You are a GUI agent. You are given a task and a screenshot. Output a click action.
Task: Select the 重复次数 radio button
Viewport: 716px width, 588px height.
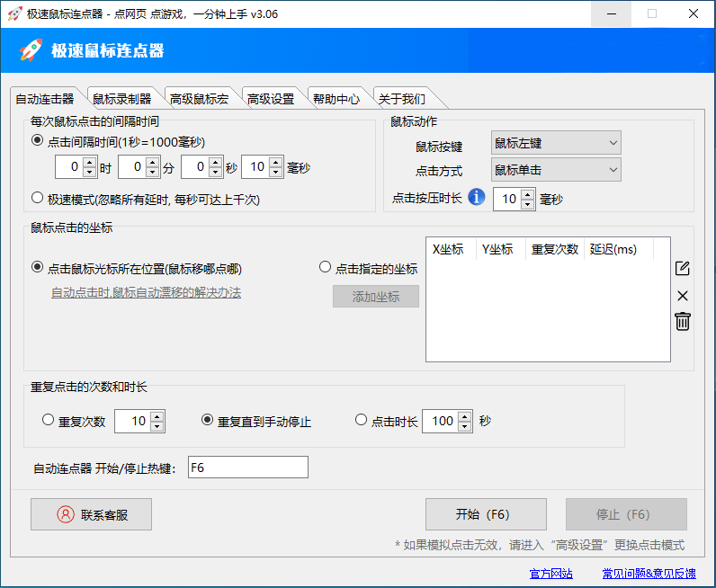[x=49, y=420]
